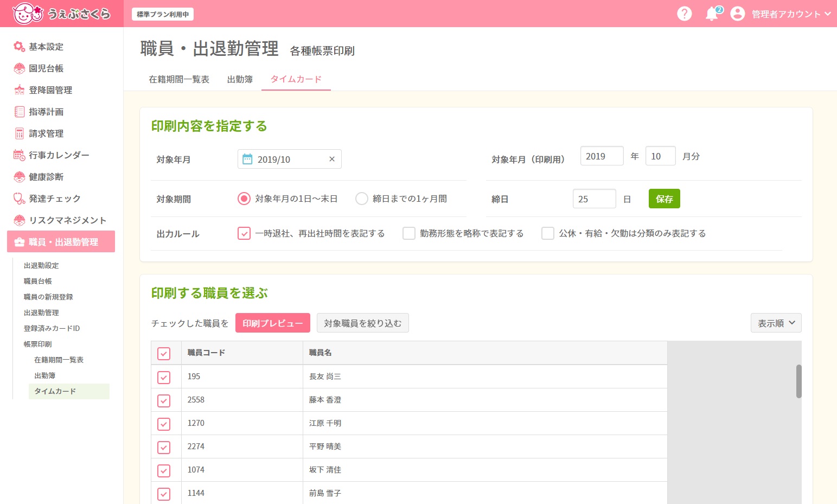Viewport: 837px width, 504px height.
Task: Click the 行事カレンダー calendar icon
Action: click(19, 155)
